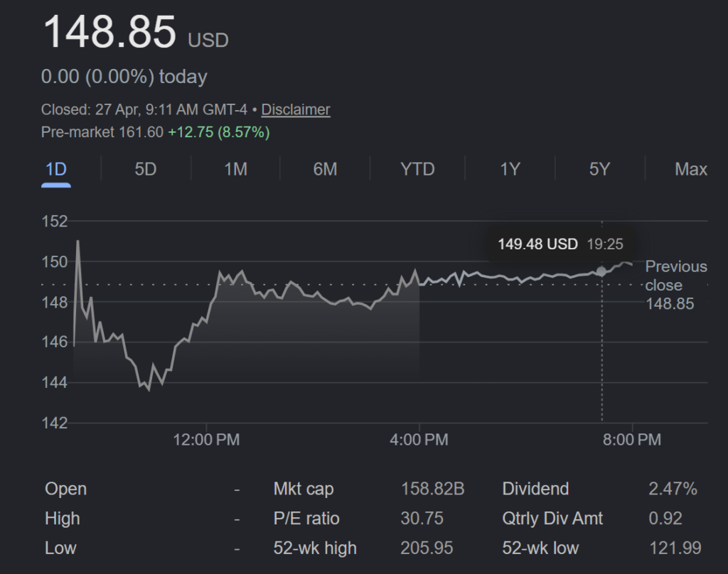Click the Mkt cap value 158.82B
728x574 pixels.
432,489
